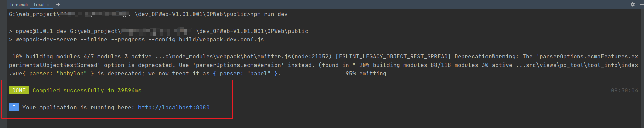Click the 09:30:04 timestamp
Screen dimensions: 644x128
(x=624, y=90)
